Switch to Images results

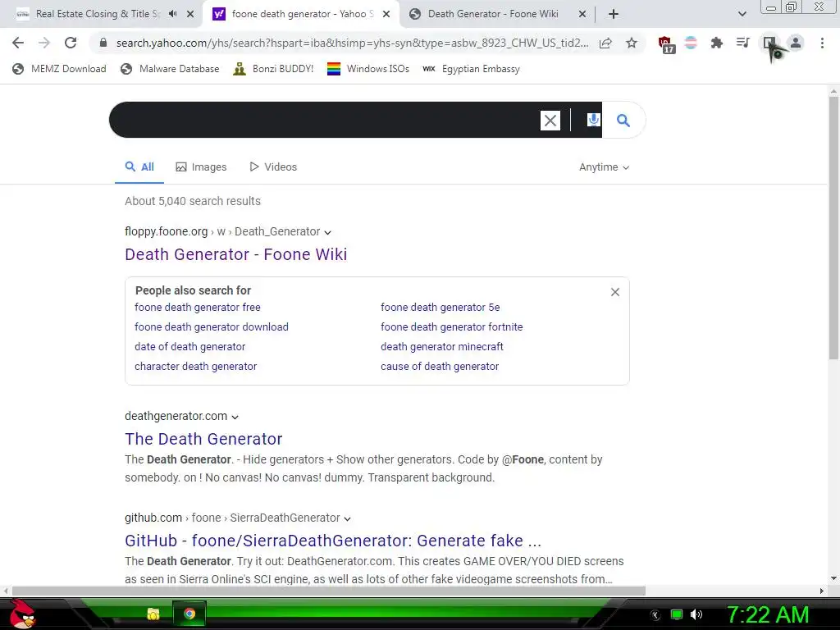click(x=201, y=167)
